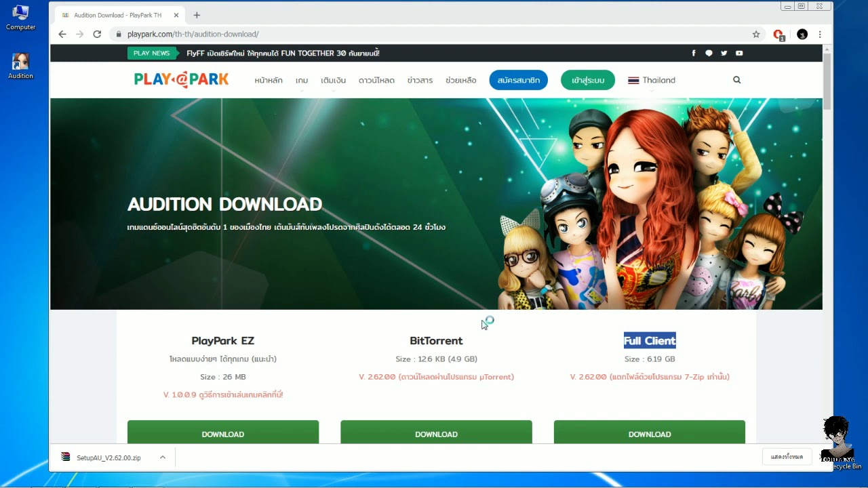This screenshot has height=488, width=868.
Task: Click the AUDITION DOWNLOAD banner title
Action: 224,204
